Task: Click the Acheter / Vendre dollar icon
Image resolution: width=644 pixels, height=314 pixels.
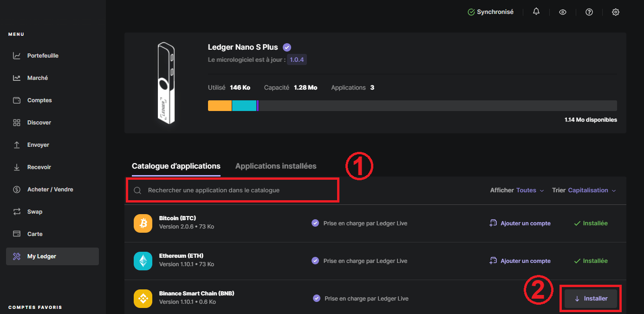Action: (x=17, y=190)
